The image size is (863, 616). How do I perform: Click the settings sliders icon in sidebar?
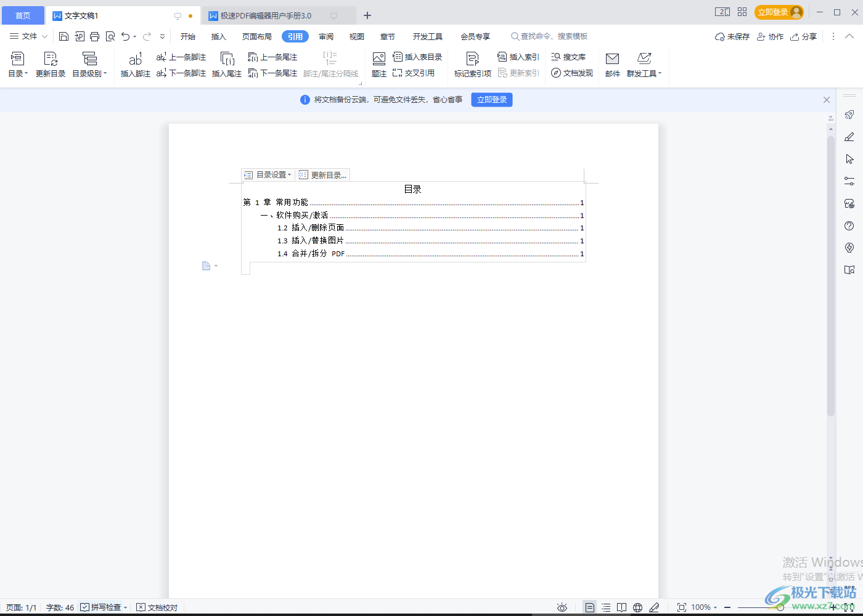pyautogui.click(x=849, y=181)
